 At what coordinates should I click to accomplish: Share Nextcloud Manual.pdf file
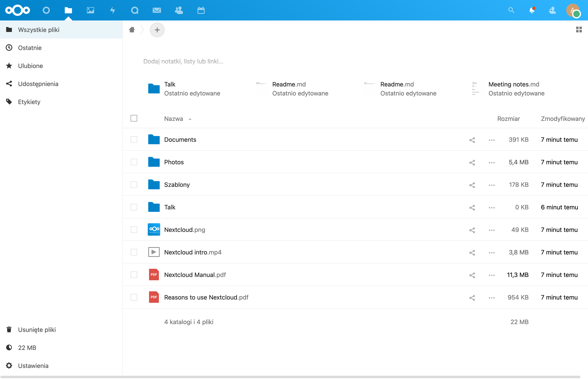click(472, 275)
